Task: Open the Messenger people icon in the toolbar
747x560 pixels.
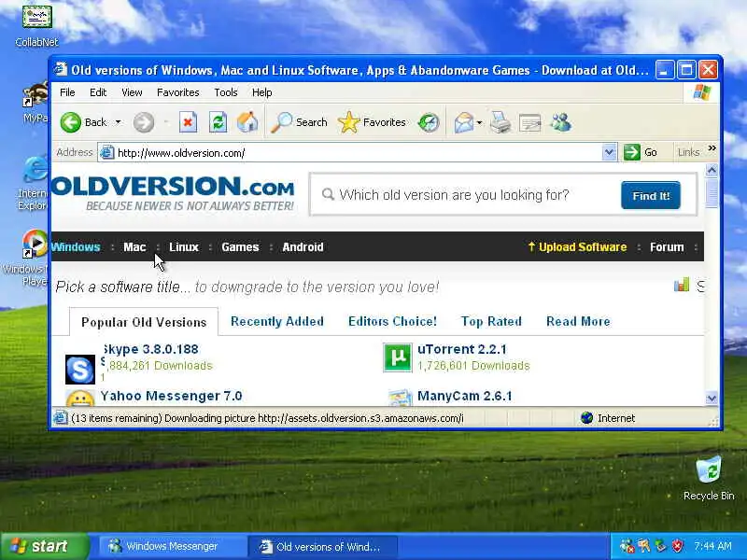Action: (561, 122)
